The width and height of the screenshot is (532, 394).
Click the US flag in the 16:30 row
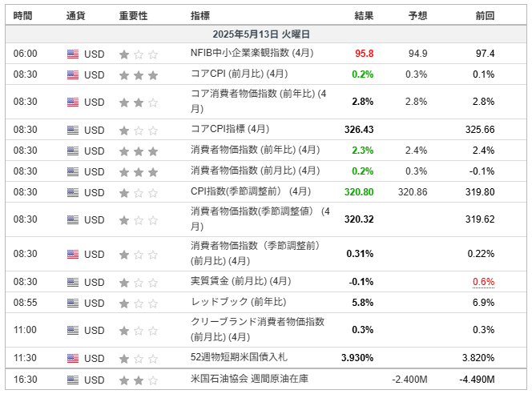tap(73, 380)
